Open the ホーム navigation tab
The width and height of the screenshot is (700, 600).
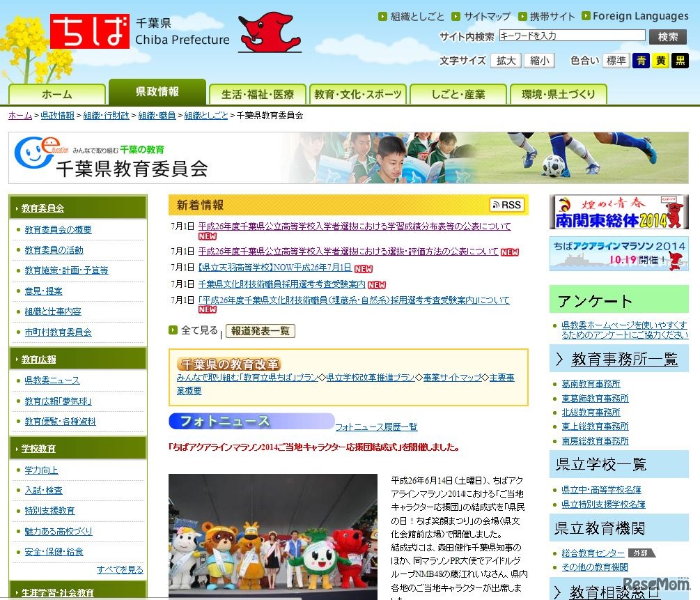56,93
